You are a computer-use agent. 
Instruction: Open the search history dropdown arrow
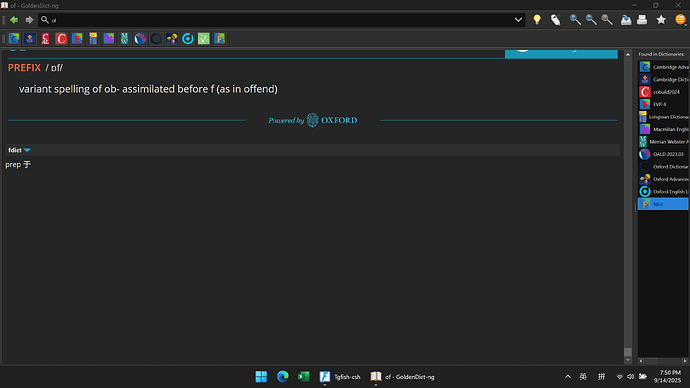tap(518, 20)
